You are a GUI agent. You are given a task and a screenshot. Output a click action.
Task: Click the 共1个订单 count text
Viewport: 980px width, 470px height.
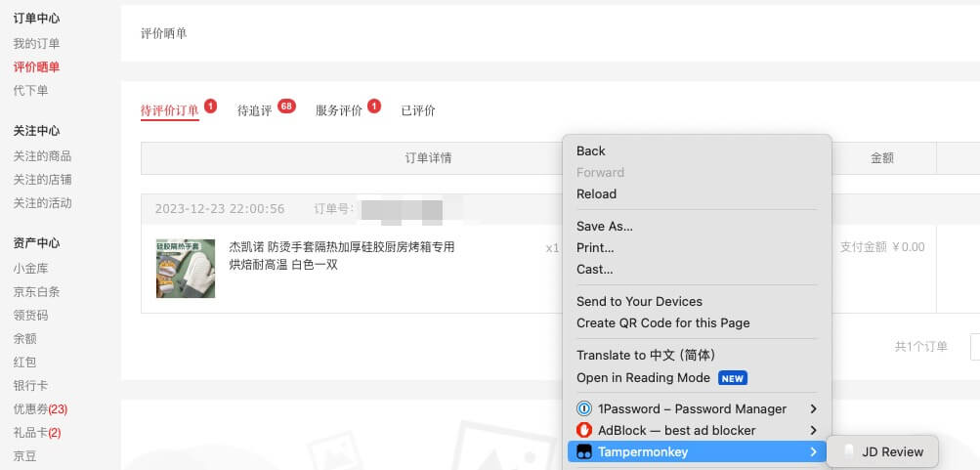coord(921,347)
